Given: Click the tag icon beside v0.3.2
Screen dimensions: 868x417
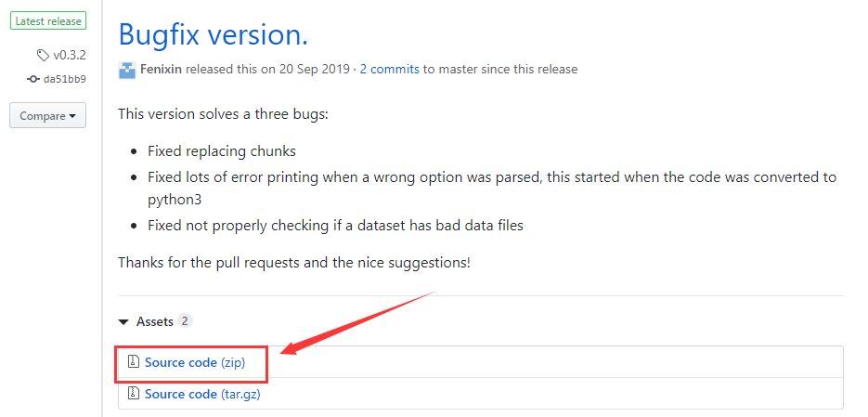Looking at the screenshot, I should coord(43,55).
